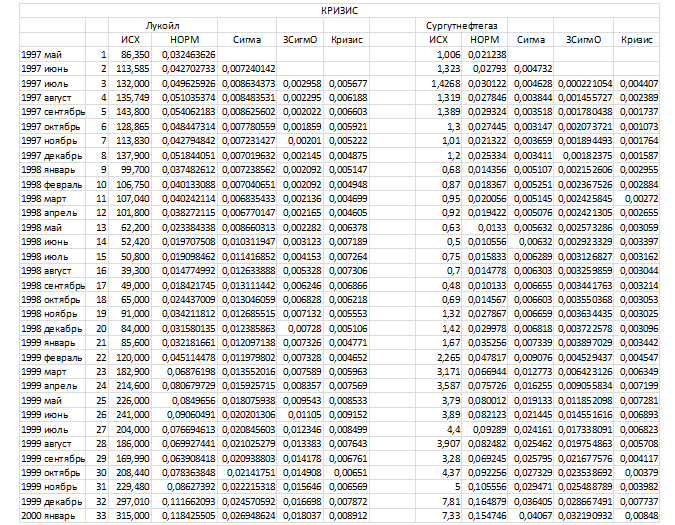The width and height of the screenshot is (675, 525).
Task: Select the cell with value 39,300
Action: point(130,271)
